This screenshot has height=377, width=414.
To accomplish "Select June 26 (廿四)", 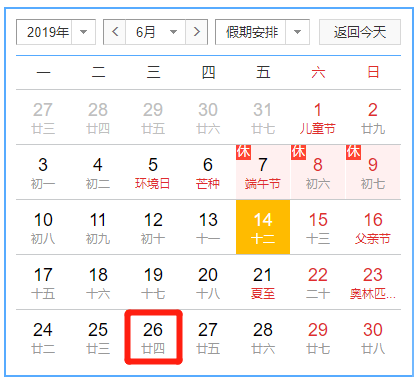I will coord(153,337).
